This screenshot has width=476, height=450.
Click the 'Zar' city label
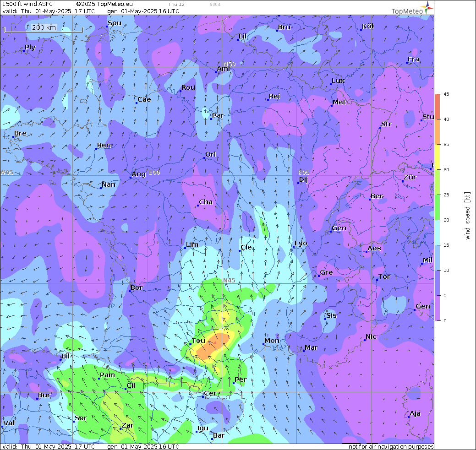pos(127,425)
